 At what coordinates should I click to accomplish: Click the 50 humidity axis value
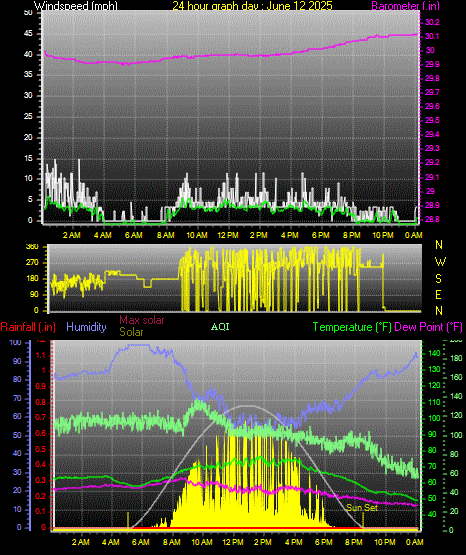[x=17, y=435]
